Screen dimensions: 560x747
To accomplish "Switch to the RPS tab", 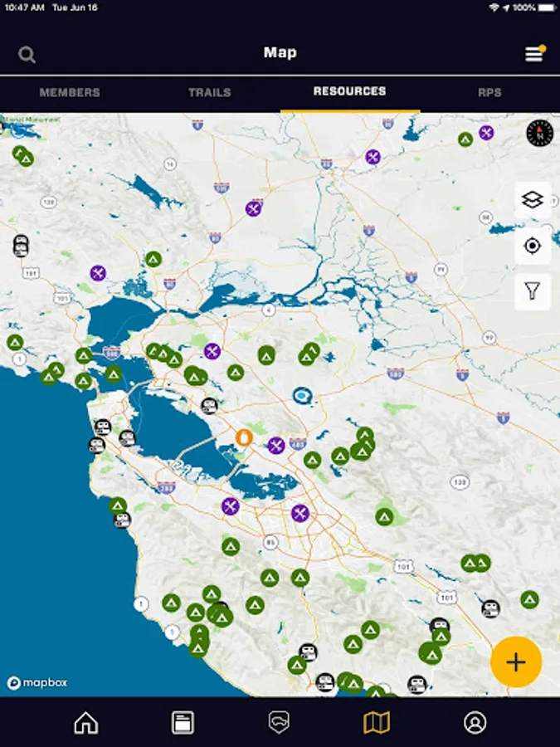I will tap(489, 92).
